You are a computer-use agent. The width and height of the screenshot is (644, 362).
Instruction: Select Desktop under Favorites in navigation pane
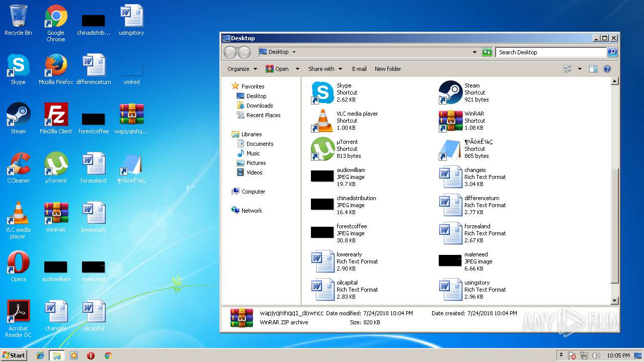[x=251, y=96]
